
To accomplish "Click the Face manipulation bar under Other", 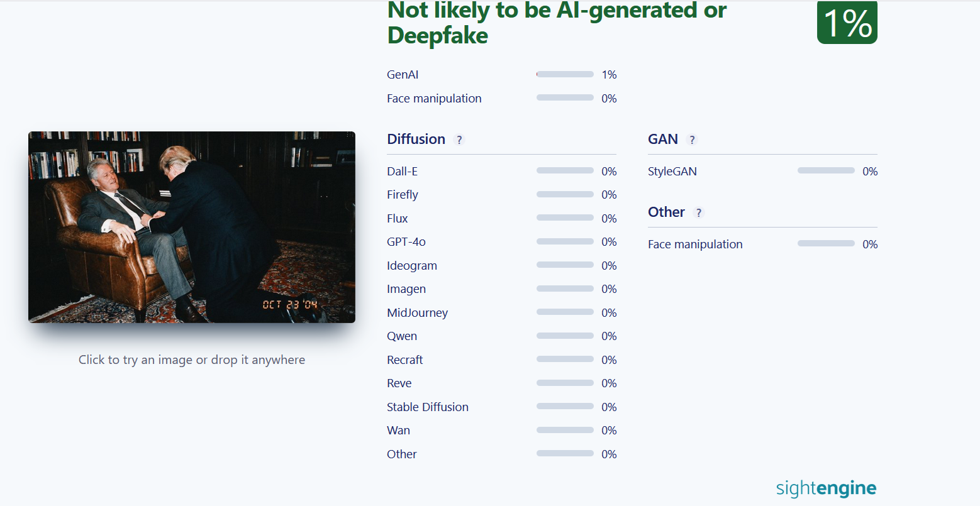I will coord(826,243).
